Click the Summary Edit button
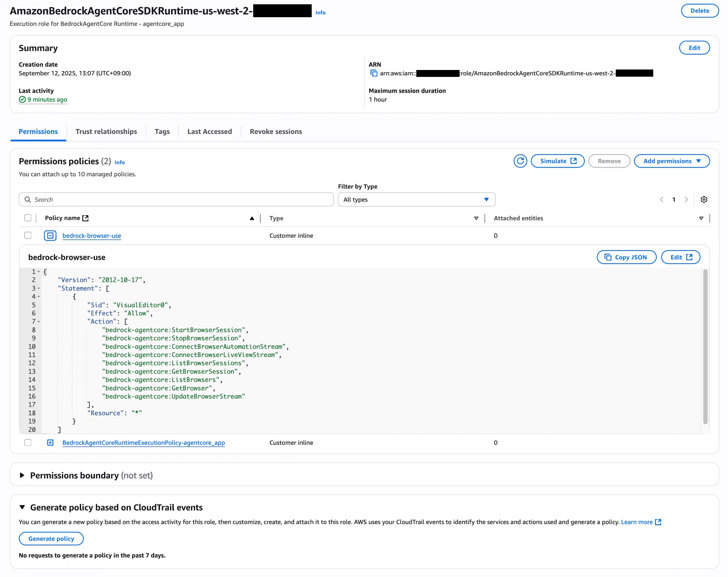 coord(694,48)
